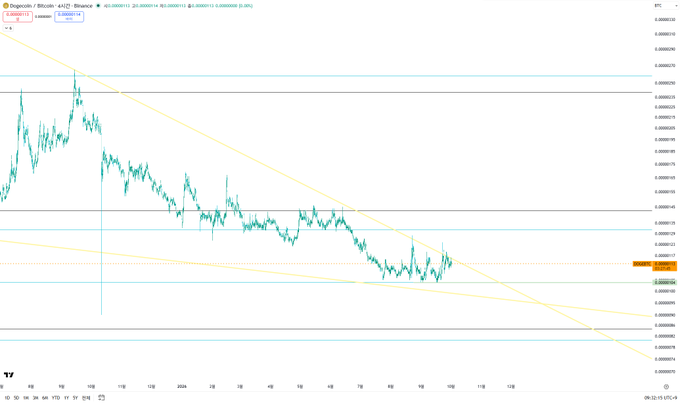
Task: Open the go-to-date calendar icon
Action: 101,397
